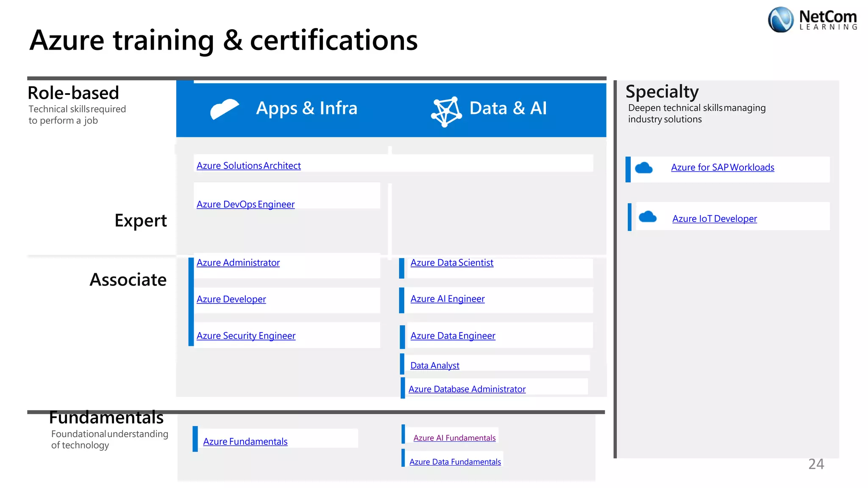Click the Expert level label
This screenshot has height=488, width=868.
[x=141, y=221]
